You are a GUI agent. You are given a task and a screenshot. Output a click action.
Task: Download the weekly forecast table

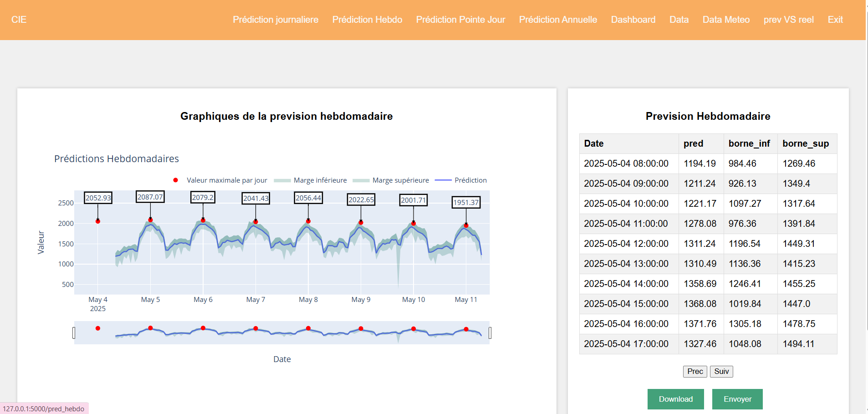pos(675,399)
